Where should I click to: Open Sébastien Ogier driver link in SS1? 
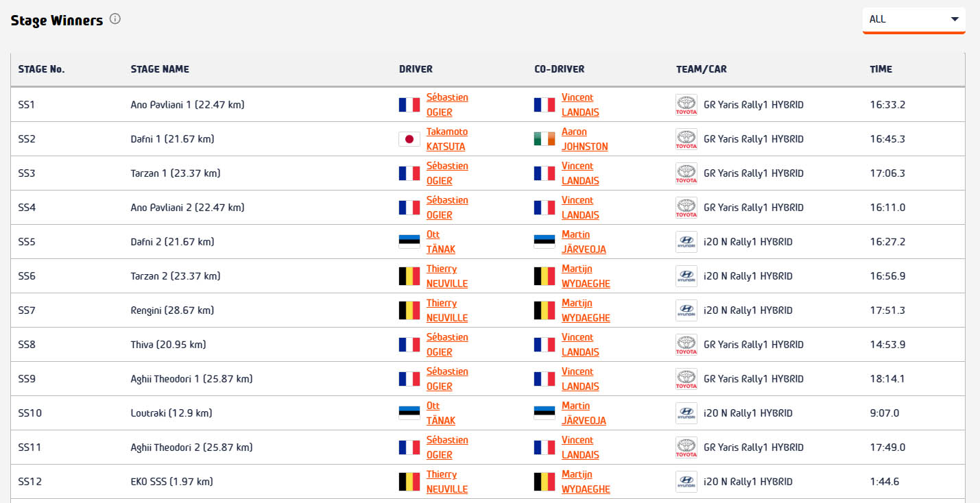pyautogui.click(x=447, y=105)
